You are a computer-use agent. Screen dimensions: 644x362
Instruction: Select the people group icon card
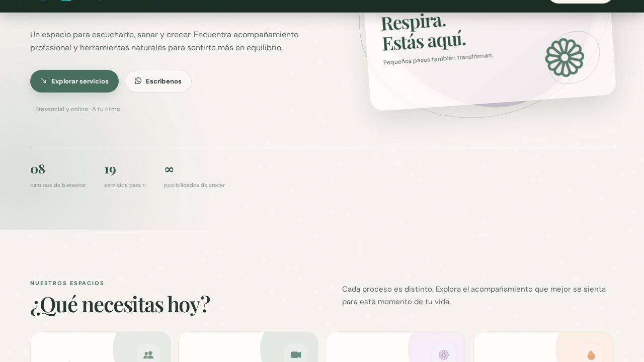[101, 347]
